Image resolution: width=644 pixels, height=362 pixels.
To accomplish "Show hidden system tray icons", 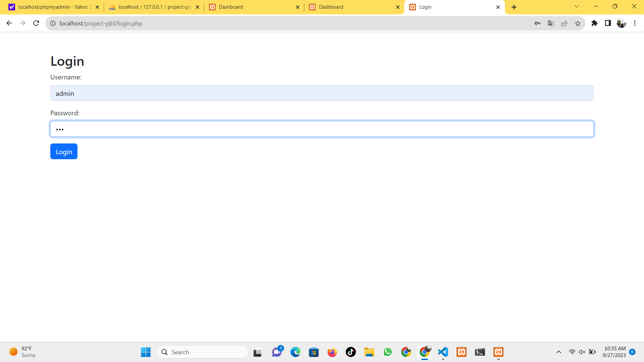I will point(558,352).
